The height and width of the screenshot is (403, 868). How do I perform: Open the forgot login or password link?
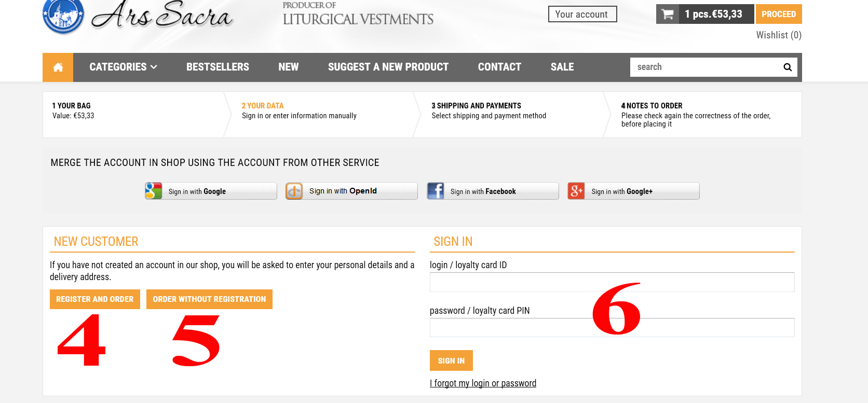point(483,383)
